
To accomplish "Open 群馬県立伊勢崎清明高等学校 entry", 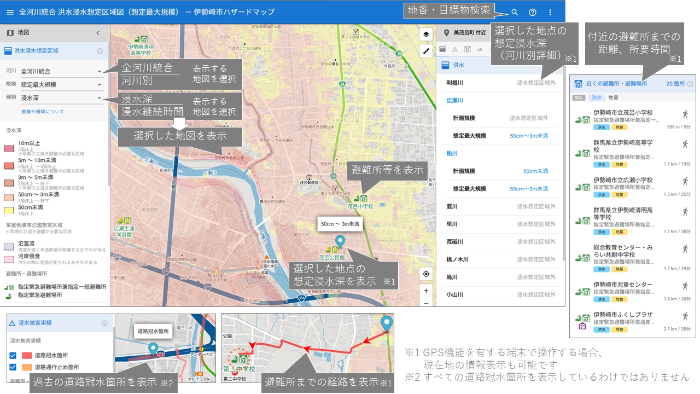I will point(633,221).
